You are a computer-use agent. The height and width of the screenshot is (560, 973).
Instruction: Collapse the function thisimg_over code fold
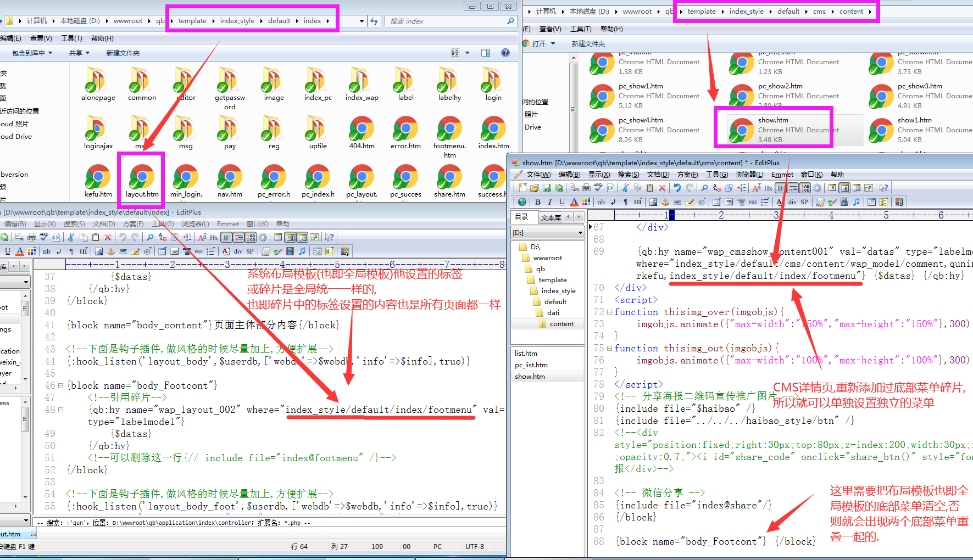click(609, 312)
